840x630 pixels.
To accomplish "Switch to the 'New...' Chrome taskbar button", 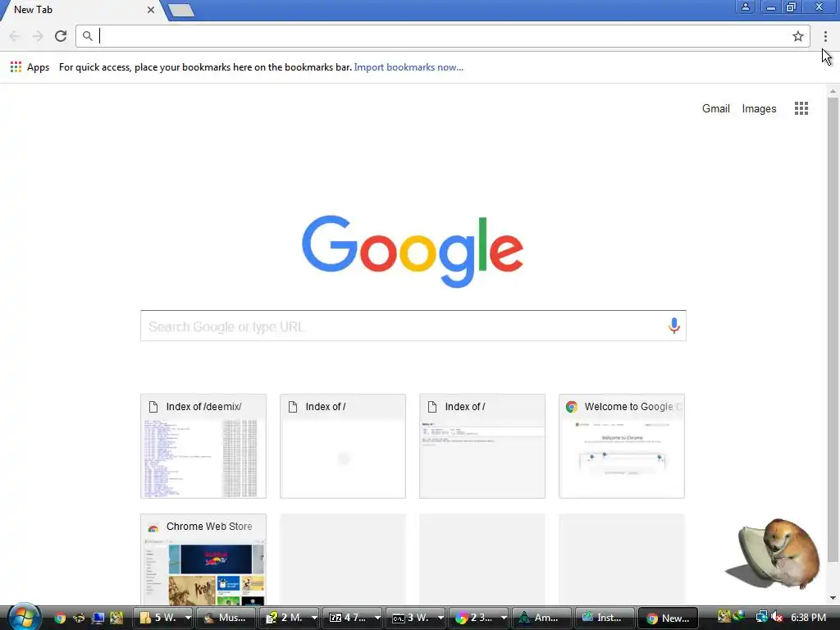I will (x=668, y=618).
